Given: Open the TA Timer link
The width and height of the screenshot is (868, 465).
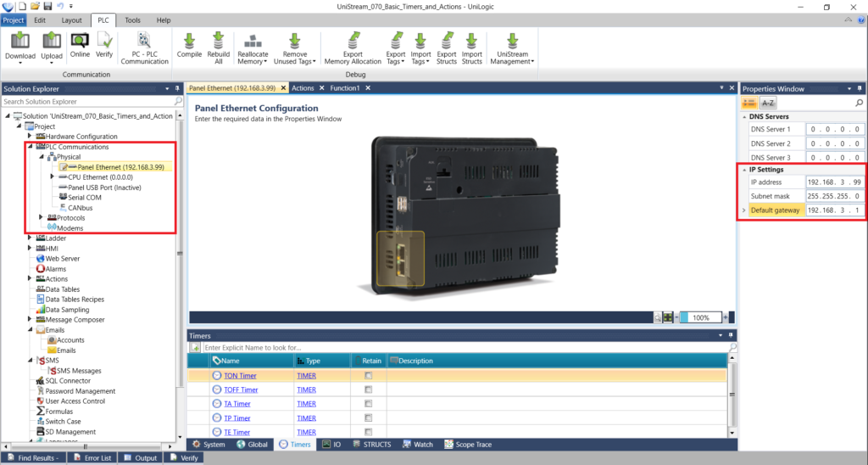Looking at the screenshot, I should click(237, 404).
